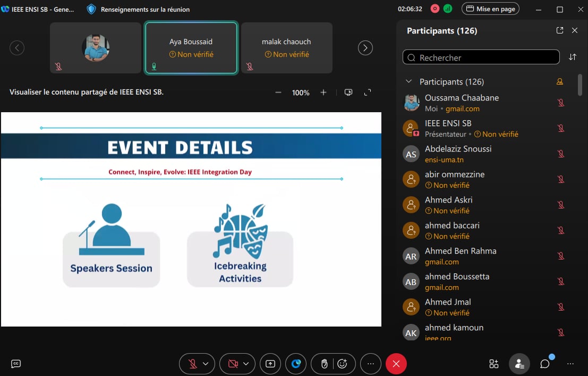588x376 pixels.
Task: Click mute icon for Oussama Chaabane
Action: (x=561, y=103)
